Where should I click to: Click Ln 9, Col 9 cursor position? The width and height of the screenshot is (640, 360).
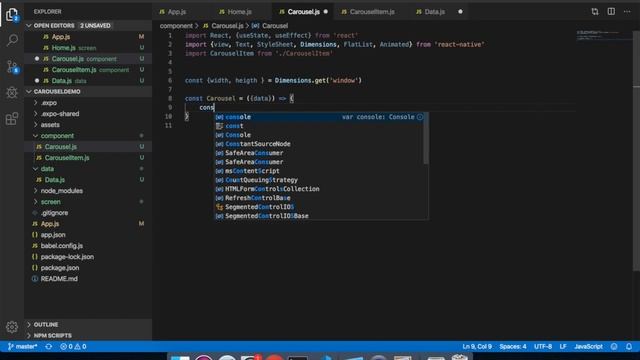(477, 347)
